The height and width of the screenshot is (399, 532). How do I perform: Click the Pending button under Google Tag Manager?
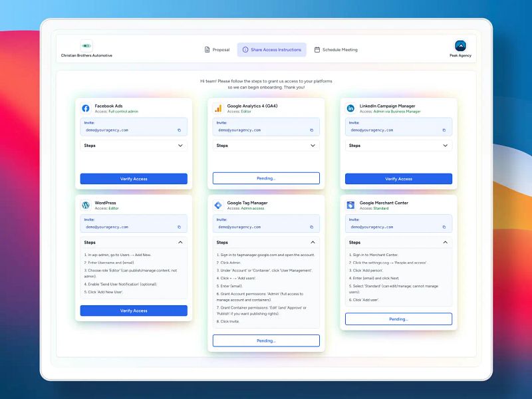(x=266, y=340)
